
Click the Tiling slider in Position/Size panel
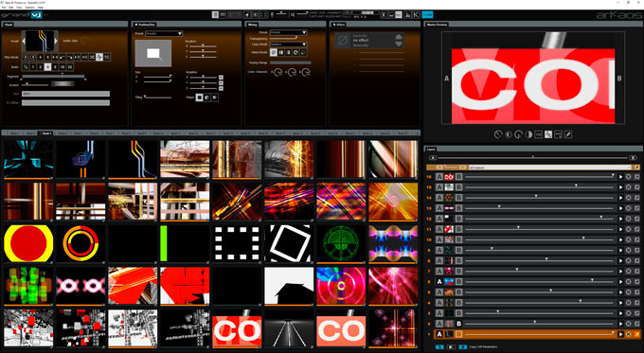click(158, 97)
